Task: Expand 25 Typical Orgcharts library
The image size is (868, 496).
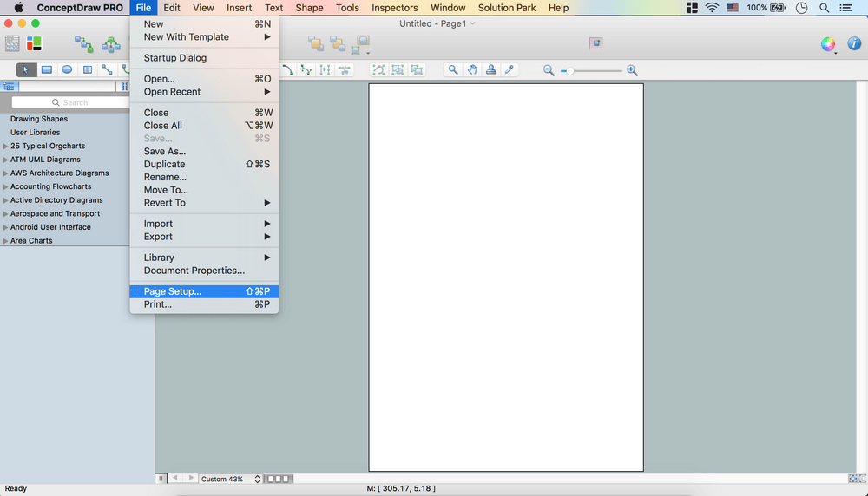Action: coord(6,147)
